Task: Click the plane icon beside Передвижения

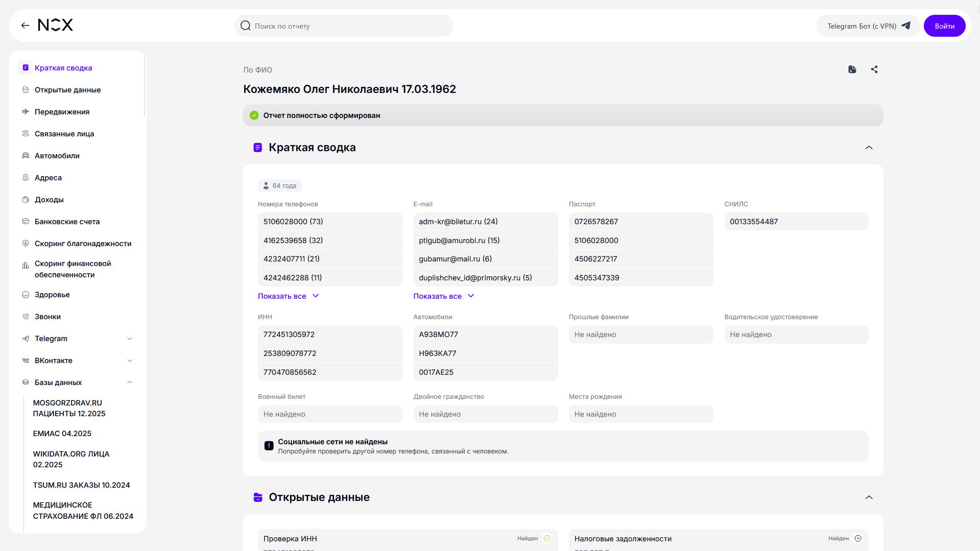Action: tap(26, 112)
